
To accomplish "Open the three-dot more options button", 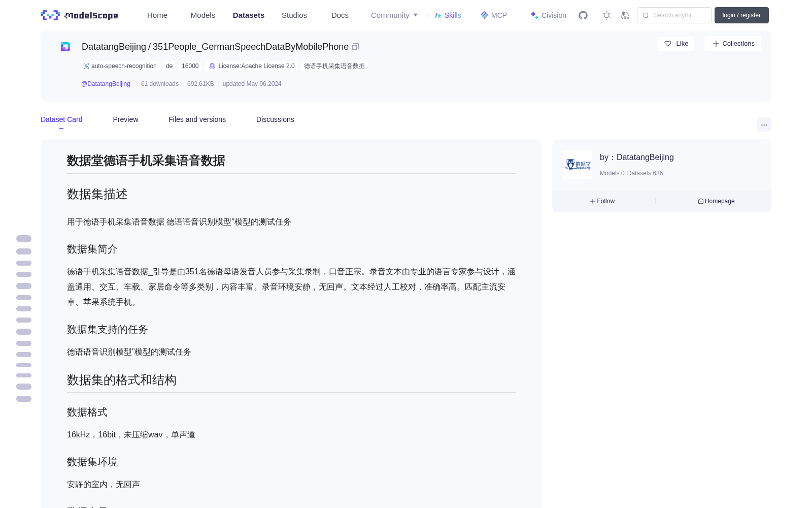I will click(x=764, y=124).
